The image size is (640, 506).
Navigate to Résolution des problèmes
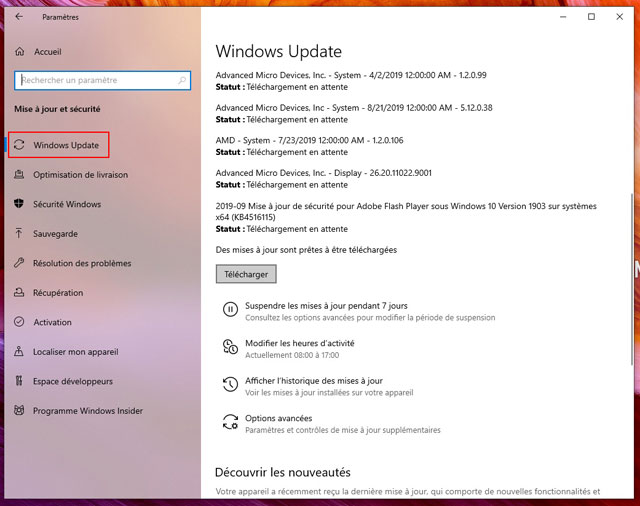pyautogui.click(x=82, y=263)
